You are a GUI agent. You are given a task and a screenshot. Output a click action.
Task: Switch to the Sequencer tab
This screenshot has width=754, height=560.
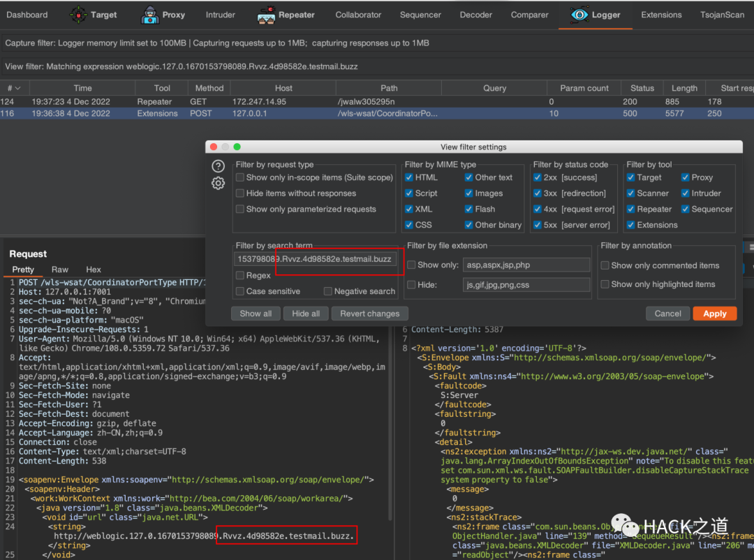tap(420, 15)
